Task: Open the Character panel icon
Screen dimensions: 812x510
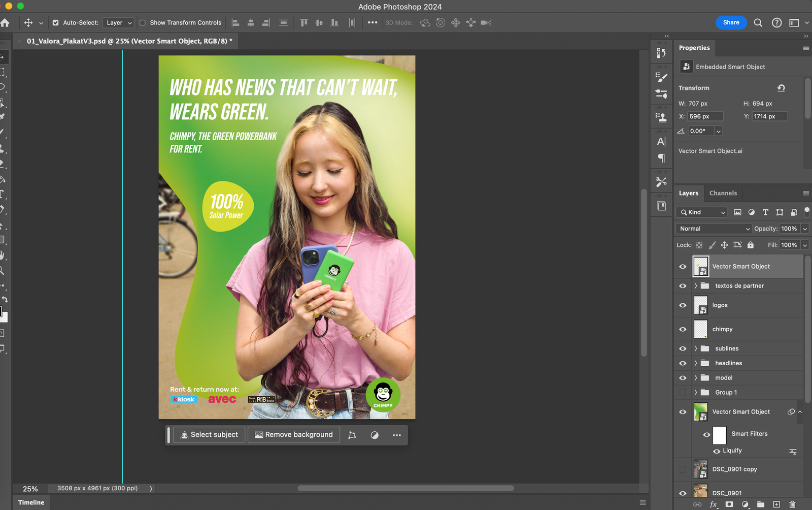Action: pyautogui.click(x=661, y=142)
